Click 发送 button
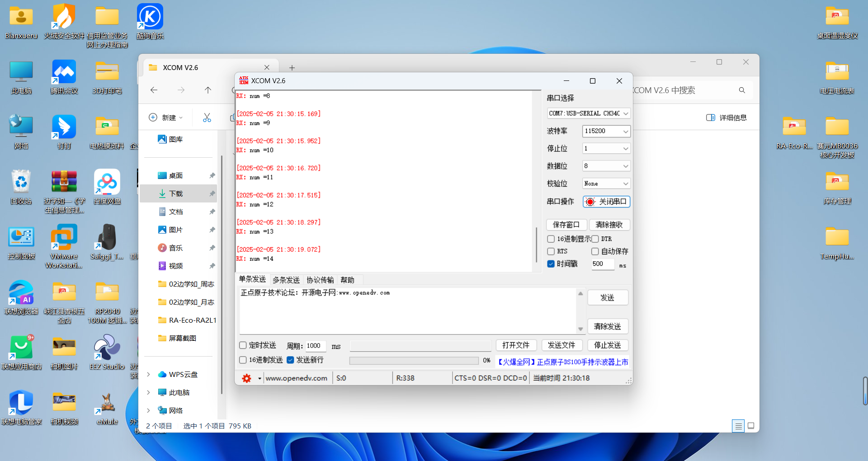 tap(608, 298)
